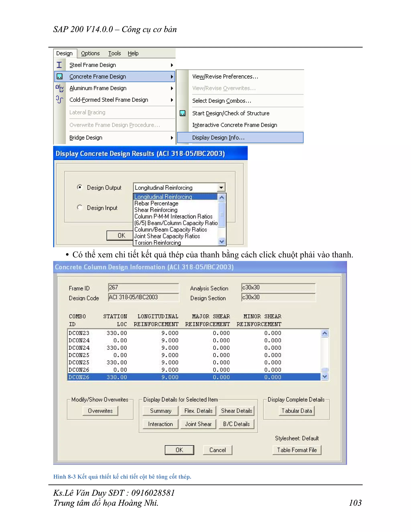
Task: Select the Design Input radio button
Action: (x=79, y=207)
